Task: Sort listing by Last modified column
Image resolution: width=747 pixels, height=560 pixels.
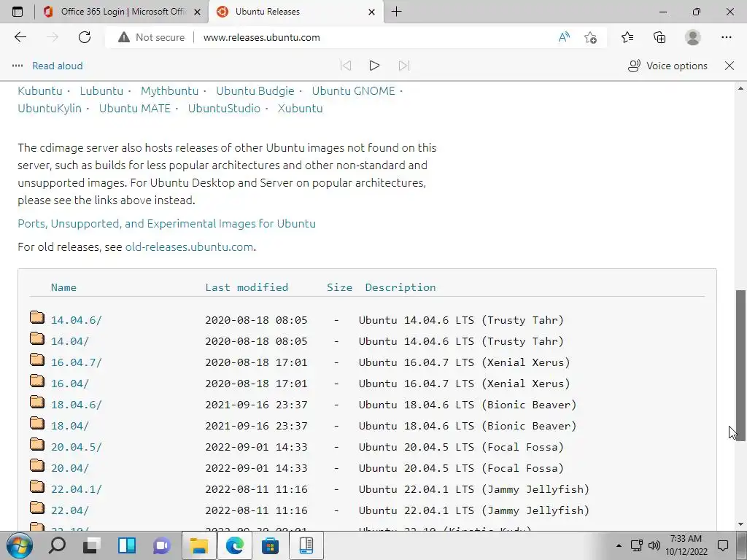Action: 247,287
